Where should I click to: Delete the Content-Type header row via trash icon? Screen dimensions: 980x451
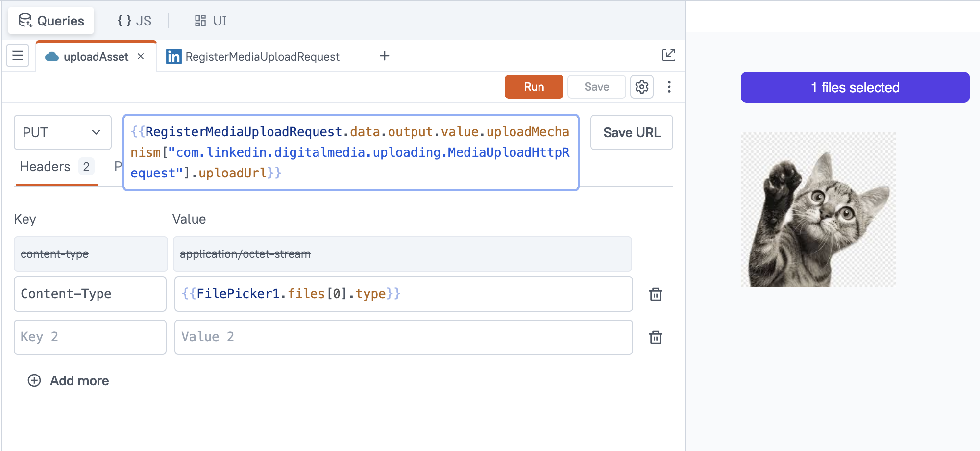point(656,294)
